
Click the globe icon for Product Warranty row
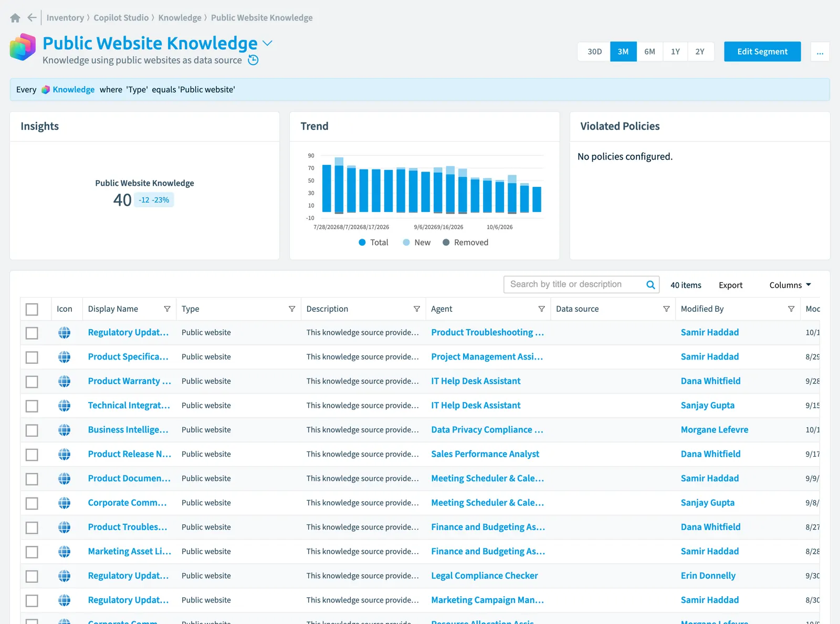point(65,382)
